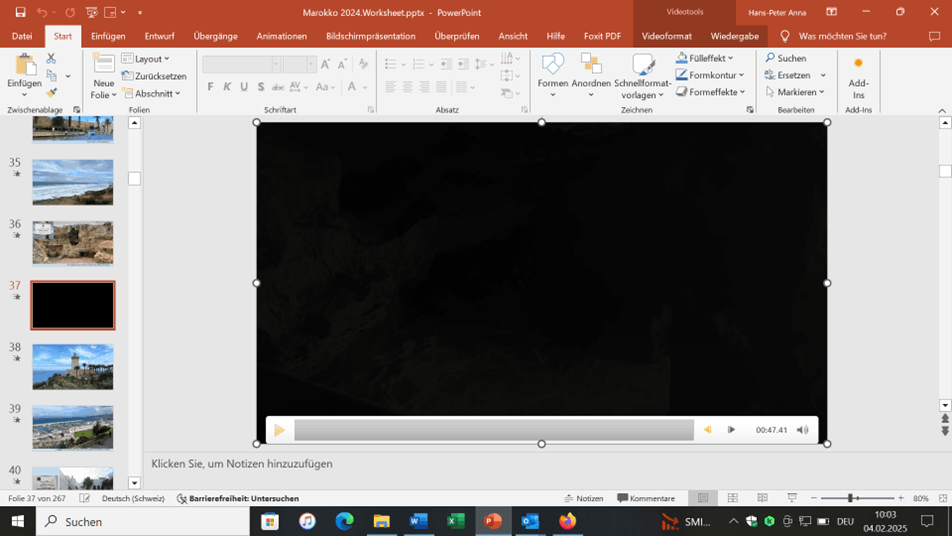Switch to the Einfügen tab
This screenshot has height=536, width=952.
pyautogui.click(x=108, y=36)
